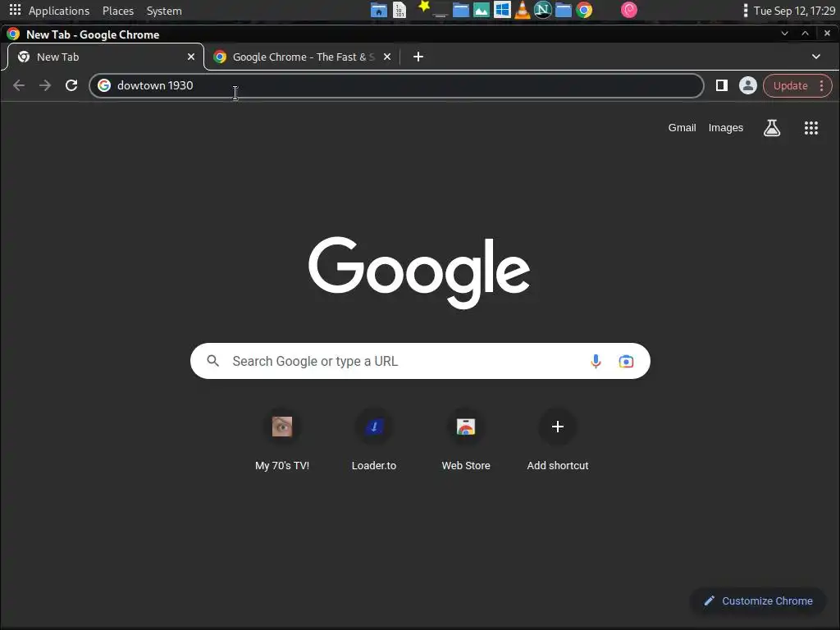
Task: Click the Windows logo panel icon
Action: 502,10
